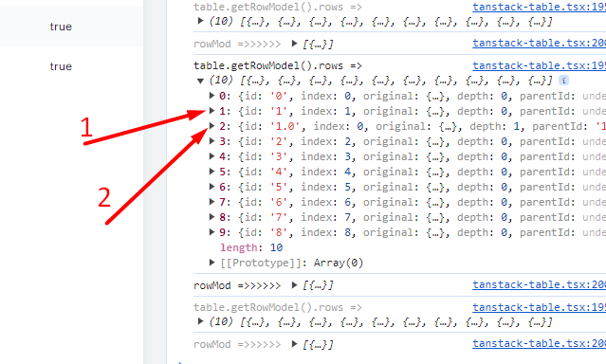The width and height of the screenshot is (606, 364).
Task: Expand the [[Prototype]]: Array(0) node
Action: pos(211,263)
